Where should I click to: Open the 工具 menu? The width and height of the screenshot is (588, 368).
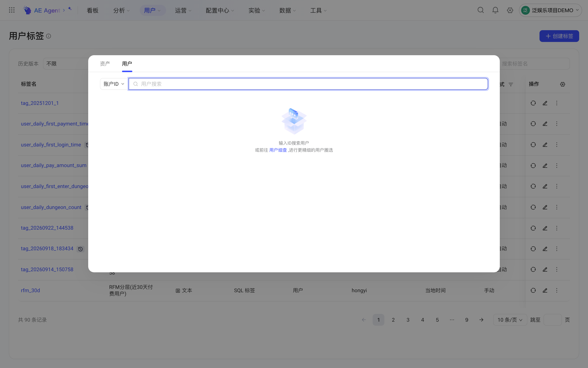pyautogui.click(x=318, y=10)
